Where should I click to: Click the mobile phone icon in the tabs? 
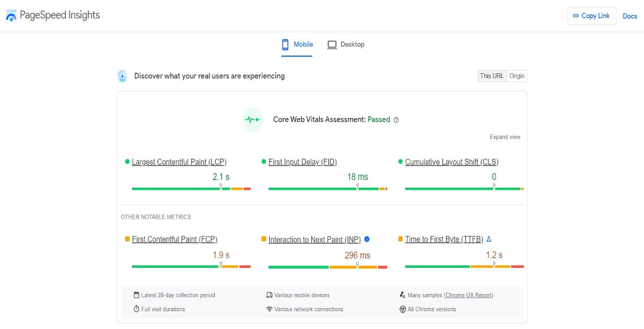tap(285, 44)
